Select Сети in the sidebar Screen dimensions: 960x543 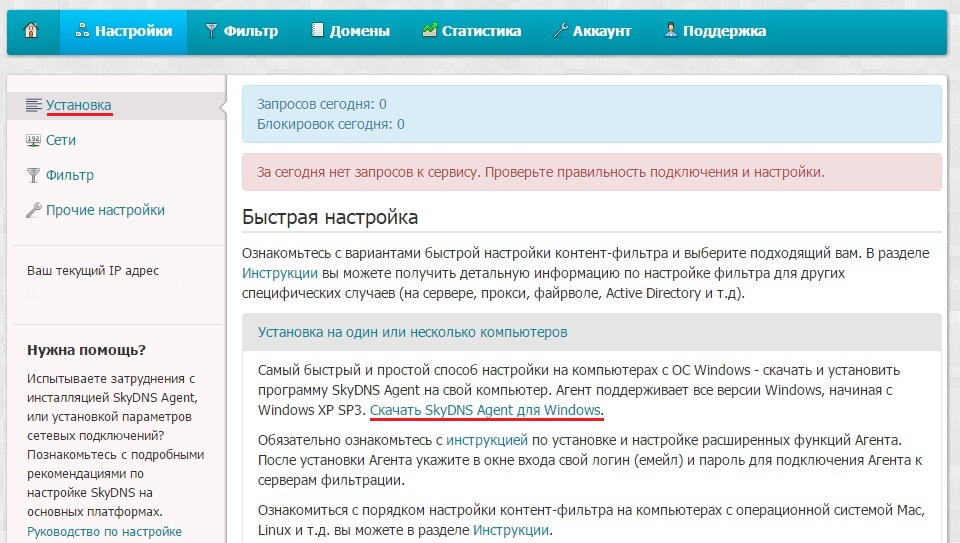(x=61, y=140)
